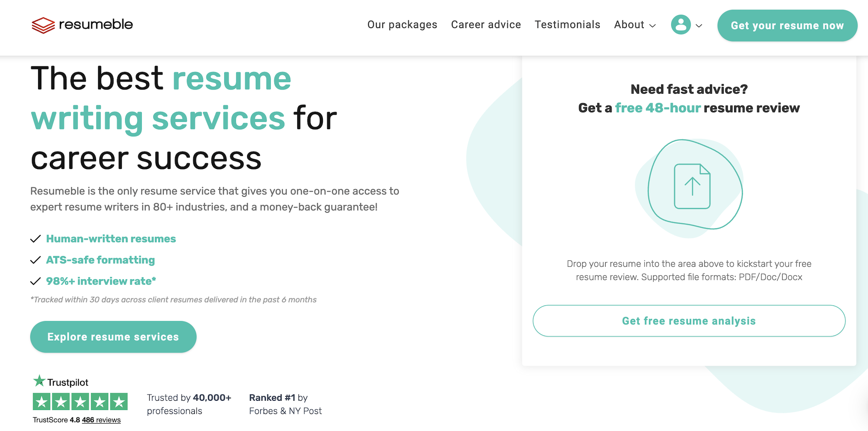This screenshot has width=868, height=431.
Task: Click the checkmark beside 98%+ interview rate
Action: click(x=35, y=281)
